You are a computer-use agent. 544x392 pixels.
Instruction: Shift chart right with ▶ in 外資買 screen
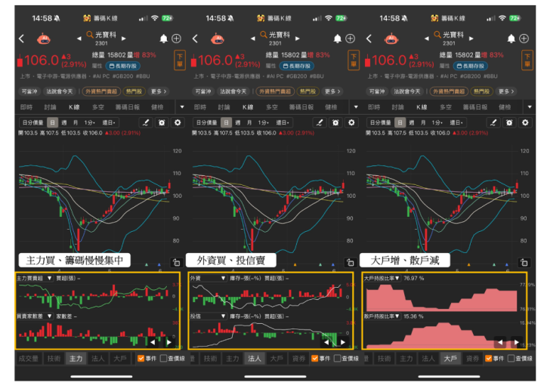[343, 342]
